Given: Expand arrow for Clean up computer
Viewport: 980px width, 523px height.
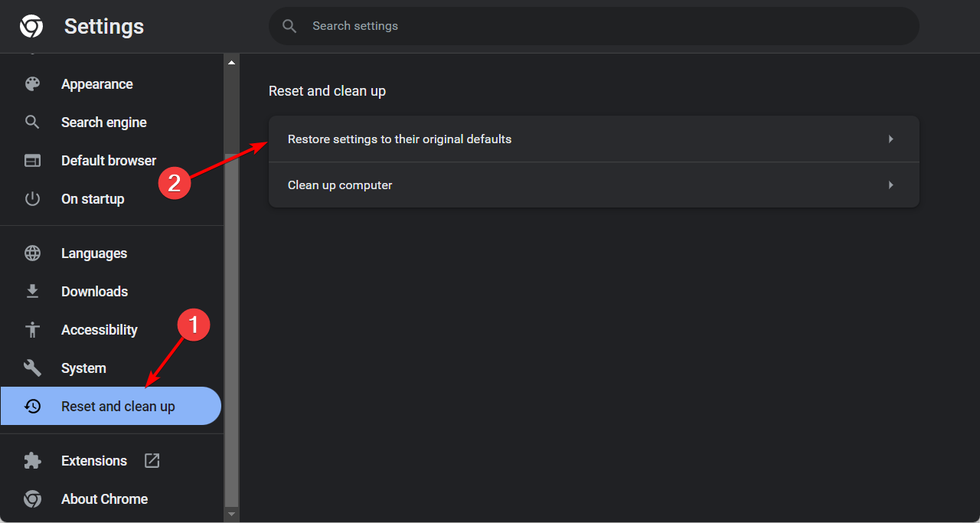Looking at the screenshot, I should tap(891, 185).
